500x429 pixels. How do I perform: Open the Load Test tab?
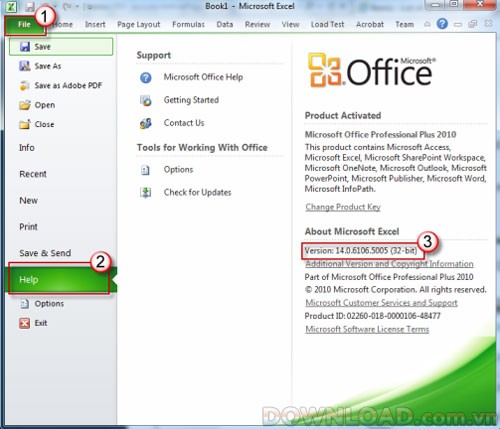coord(327,24)
